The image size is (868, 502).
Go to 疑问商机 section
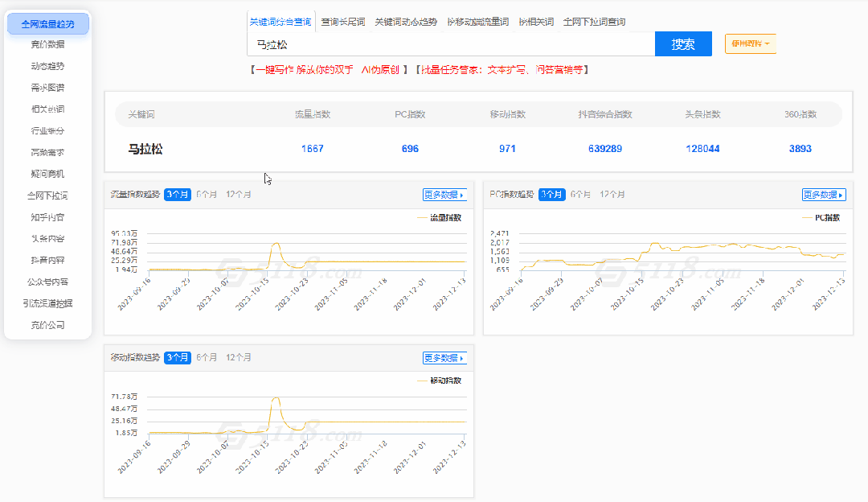(47, 174)
